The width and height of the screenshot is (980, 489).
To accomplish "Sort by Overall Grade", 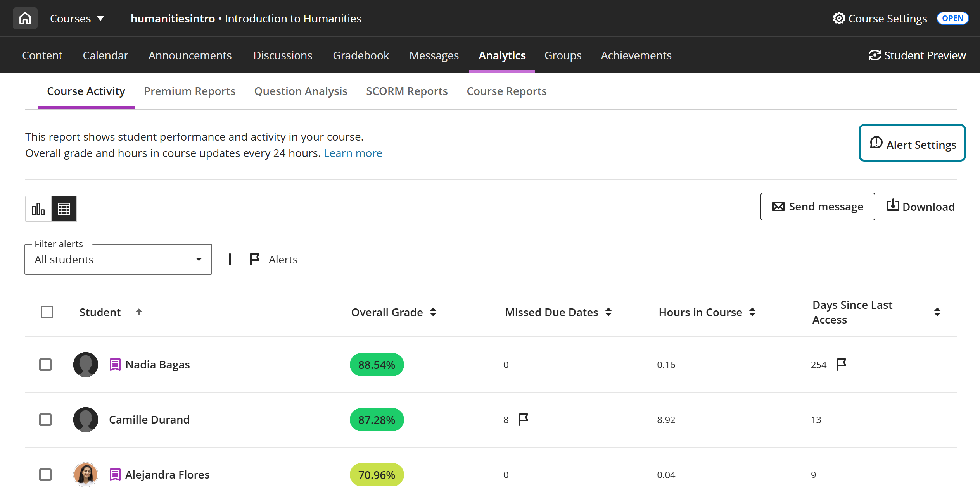I will [433, 312].
